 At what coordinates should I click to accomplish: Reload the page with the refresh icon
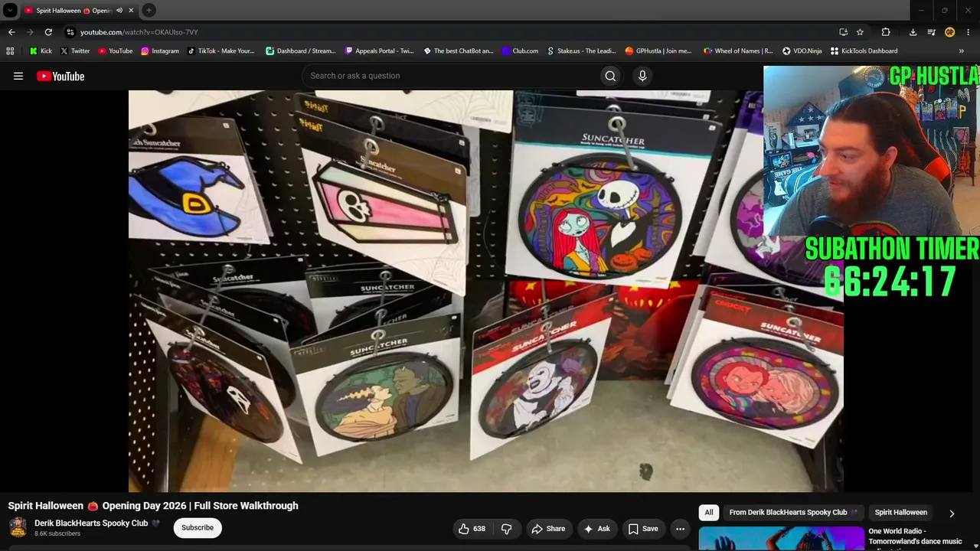point(48,32)
